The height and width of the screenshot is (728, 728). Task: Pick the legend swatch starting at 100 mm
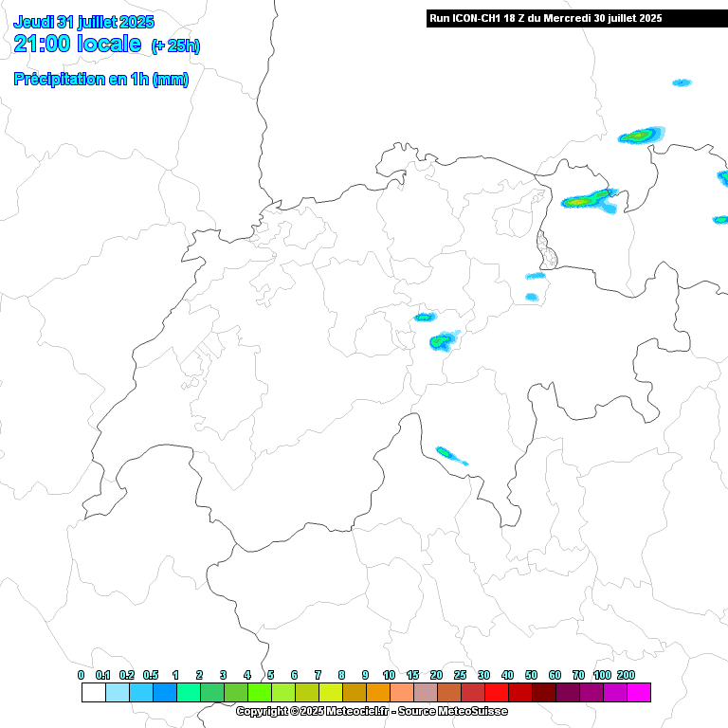click(614, 692)
